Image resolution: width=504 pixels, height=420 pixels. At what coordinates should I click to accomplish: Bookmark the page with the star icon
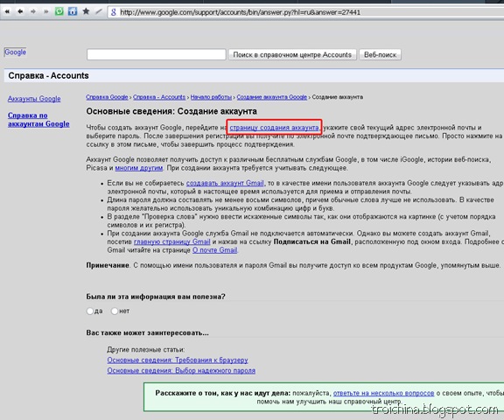[x=86, y=11]
